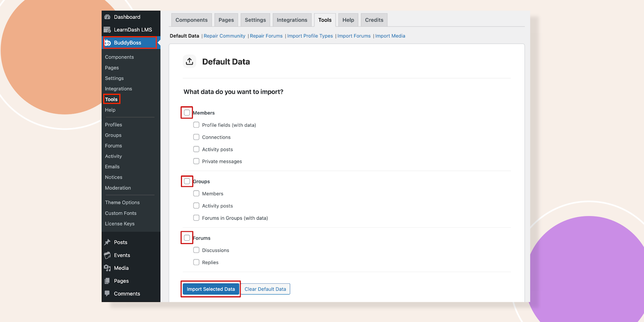Open the Help tab
The image size is (644, 322).
[348, 20]
